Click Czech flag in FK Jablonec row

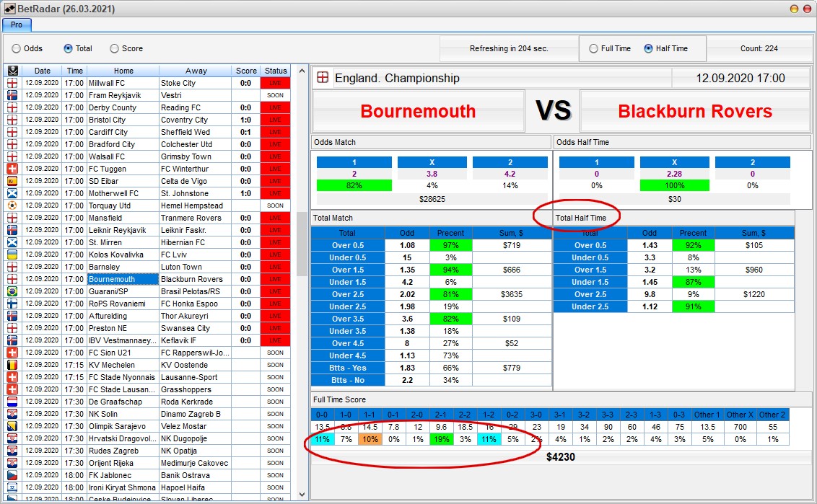coord(12,475)
